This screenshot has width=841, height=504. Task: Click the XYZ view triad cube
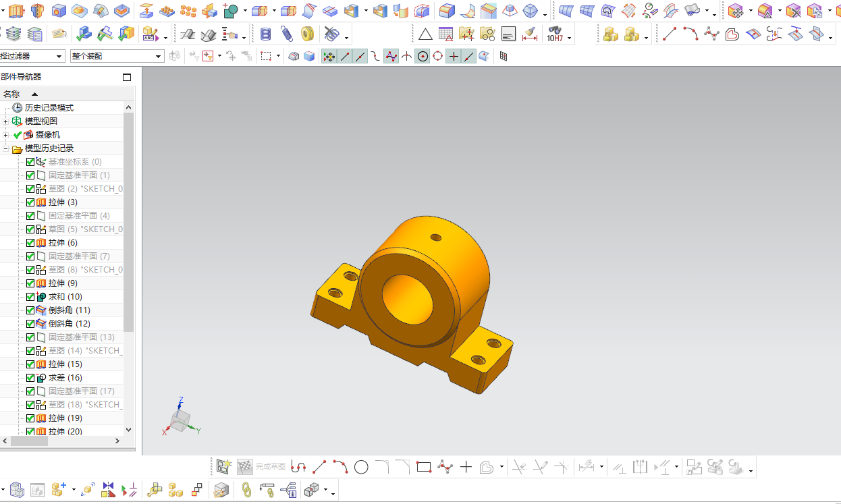180,421
